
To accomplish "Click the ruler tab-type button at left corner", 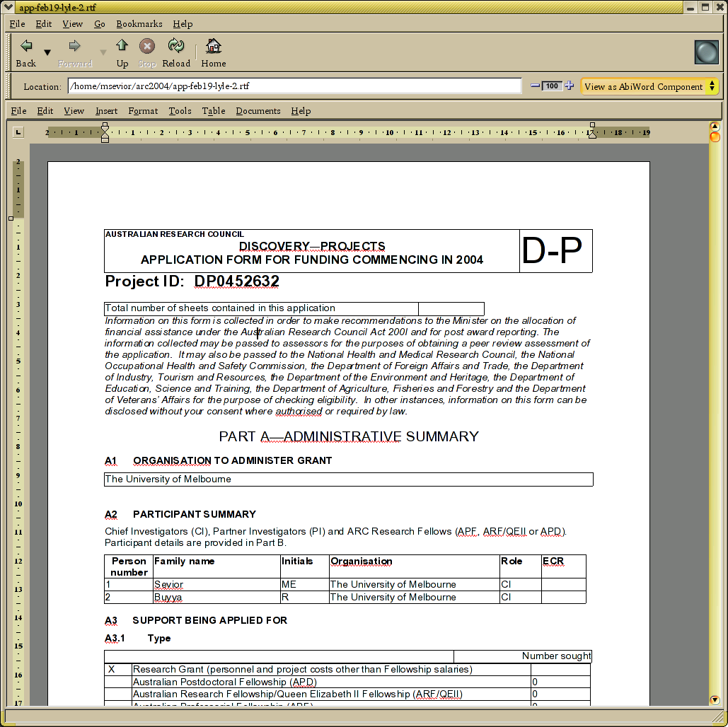I will [18, 132].
